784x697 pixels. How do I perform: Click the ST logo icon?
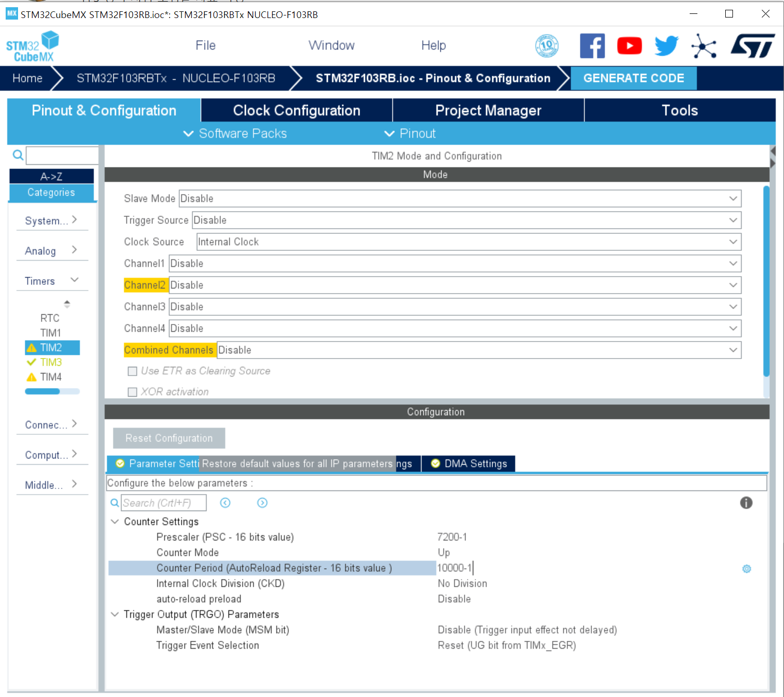coord(753,46)
